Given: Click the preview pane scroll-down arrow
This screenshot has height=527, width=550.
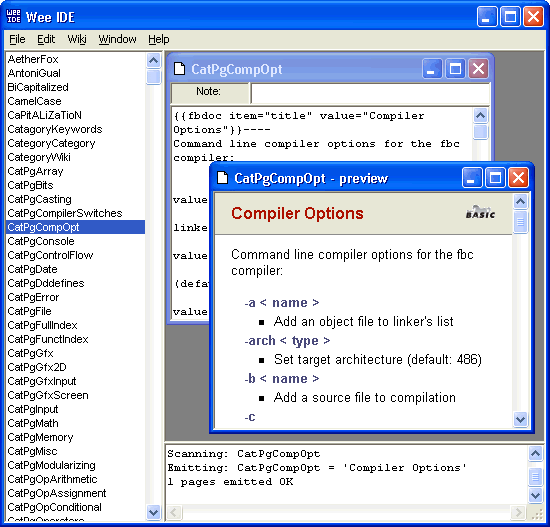Looking at the screenshot, I should point(520,419).
